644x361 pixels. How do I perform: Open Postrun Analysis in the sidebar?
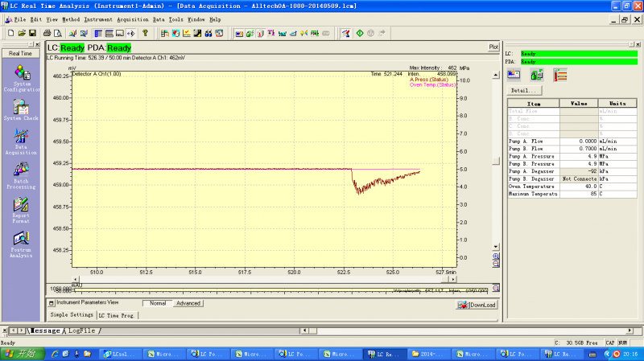pos(22,244)
